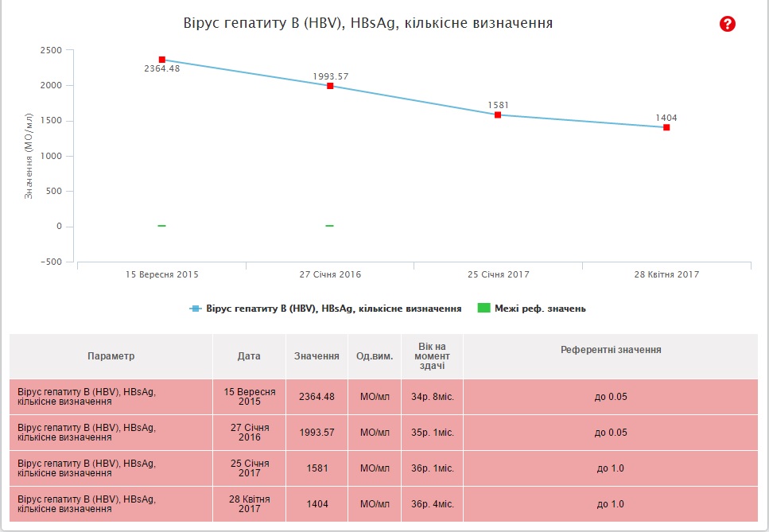Click 'Референтні значення' column header
The width and height of the screenshot is (769, 532).
point(610,350)
